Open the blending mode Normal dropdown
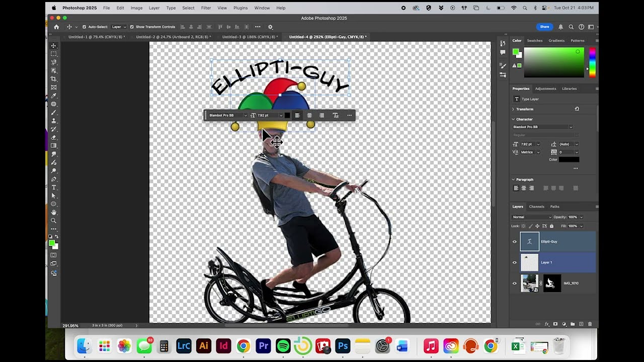Viewport: 644px width, 362px height. click(531, 217)
